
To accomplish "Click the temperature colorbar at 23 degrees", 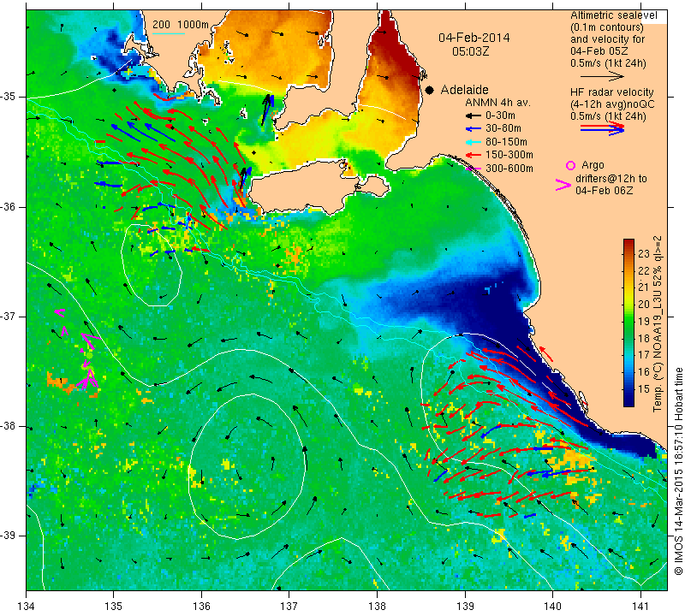I will pos(628,253).
